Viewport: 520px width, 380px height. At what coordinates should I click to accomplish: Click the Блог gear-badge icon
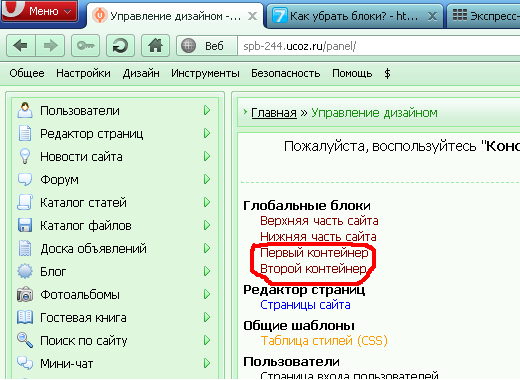click(x=25, y=271)
